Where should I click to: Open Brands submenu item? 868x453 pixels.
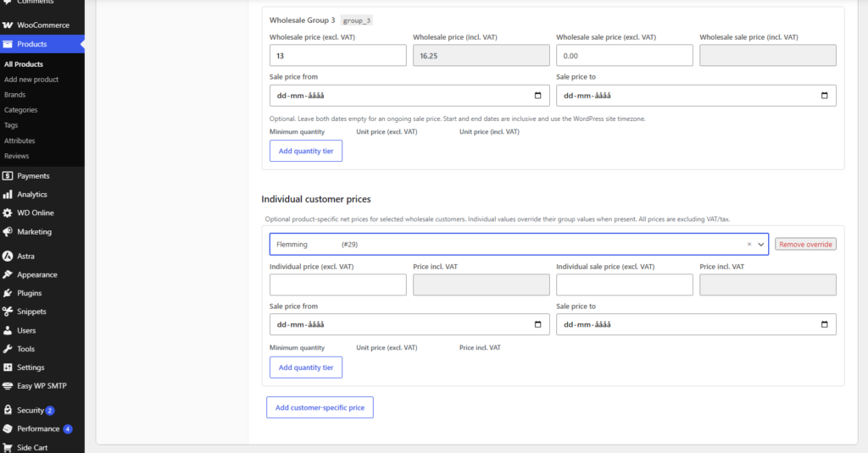point(15,95)
